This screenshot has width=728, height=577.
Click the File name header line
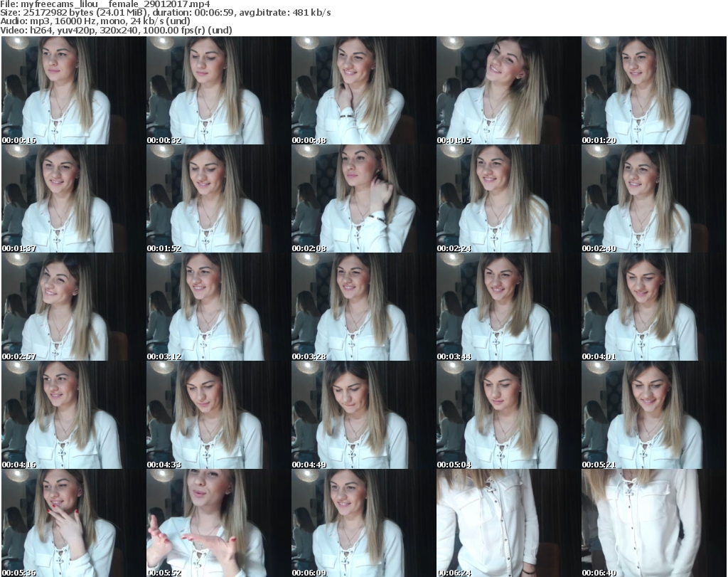coord(105,4)
